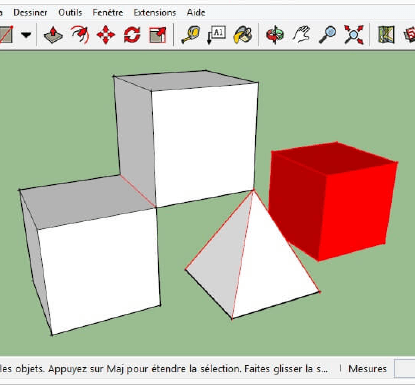Select the Push/Pull tool icon

[x=53, y=35]
